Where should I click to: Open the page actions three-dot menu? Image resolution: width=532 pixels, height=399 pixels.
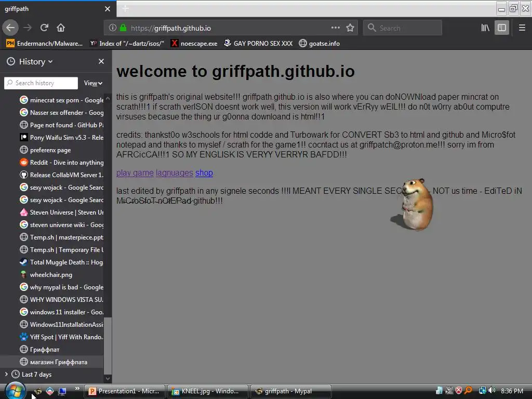(335, 28)
